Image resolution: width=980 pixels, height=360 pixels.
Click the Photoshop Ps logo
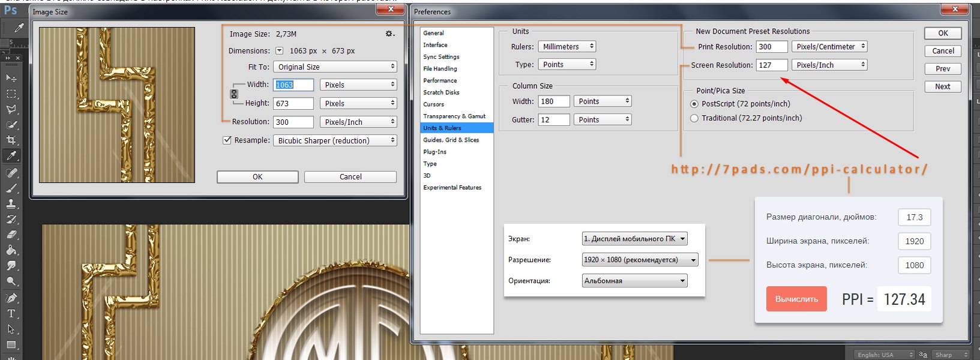tap(10, 10)
